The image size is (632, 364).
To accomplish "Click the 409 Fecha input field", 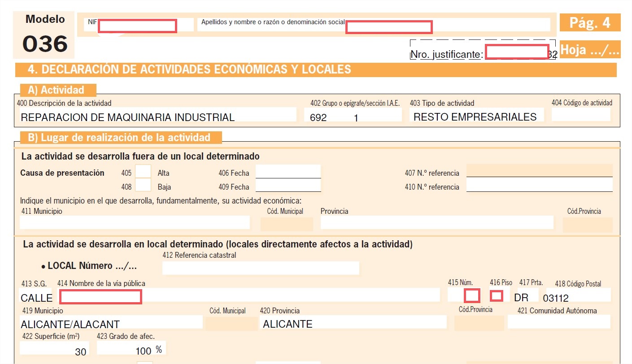I will (288, 185).
